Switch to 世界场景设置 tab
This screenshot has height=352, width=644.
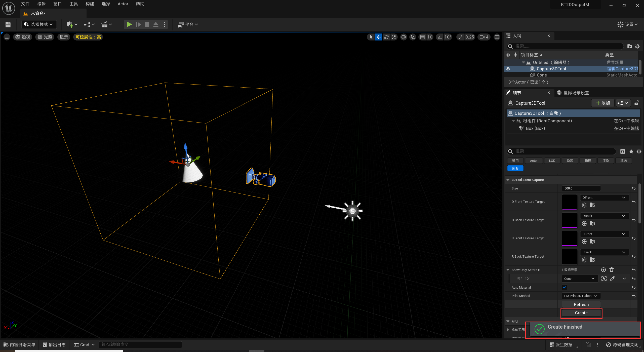576,93
